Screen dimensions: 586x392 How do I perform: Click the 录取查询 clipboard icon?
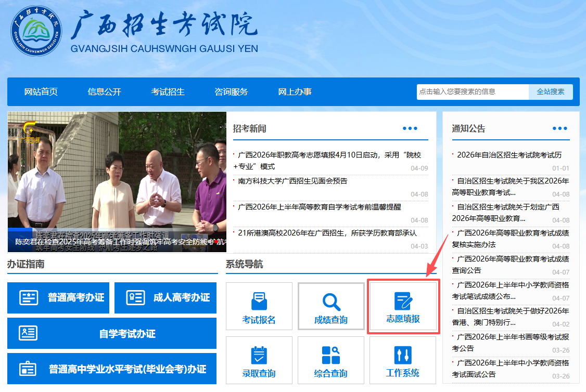pos(259,356)
